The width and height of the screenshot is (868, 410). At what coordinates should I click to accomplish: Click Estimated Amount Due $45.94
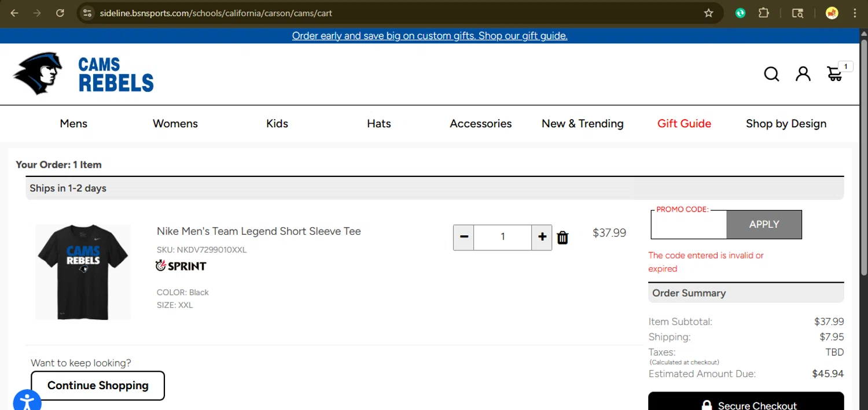746,374
